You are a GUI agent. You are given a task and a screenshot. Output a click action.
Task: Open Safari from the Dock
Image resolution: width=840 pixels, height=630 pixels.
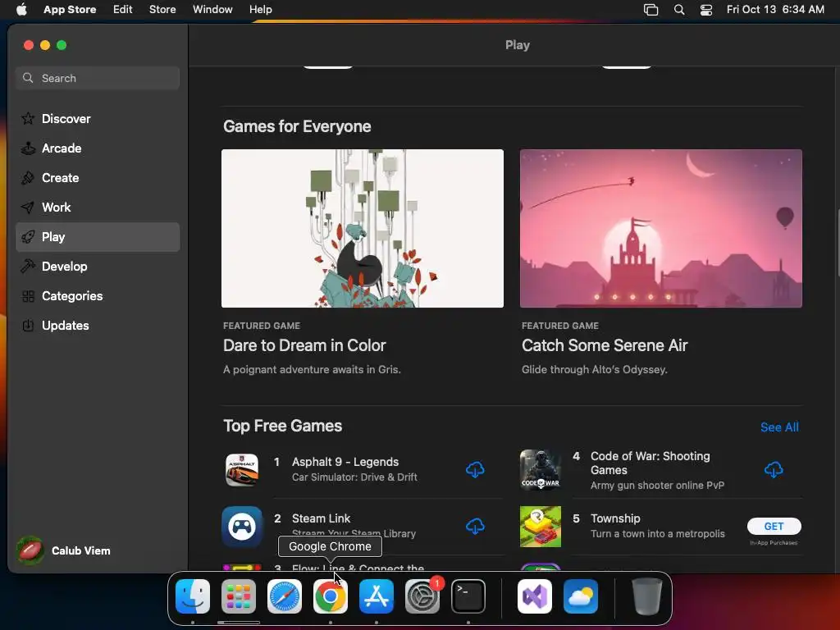(x=285, y=596)
